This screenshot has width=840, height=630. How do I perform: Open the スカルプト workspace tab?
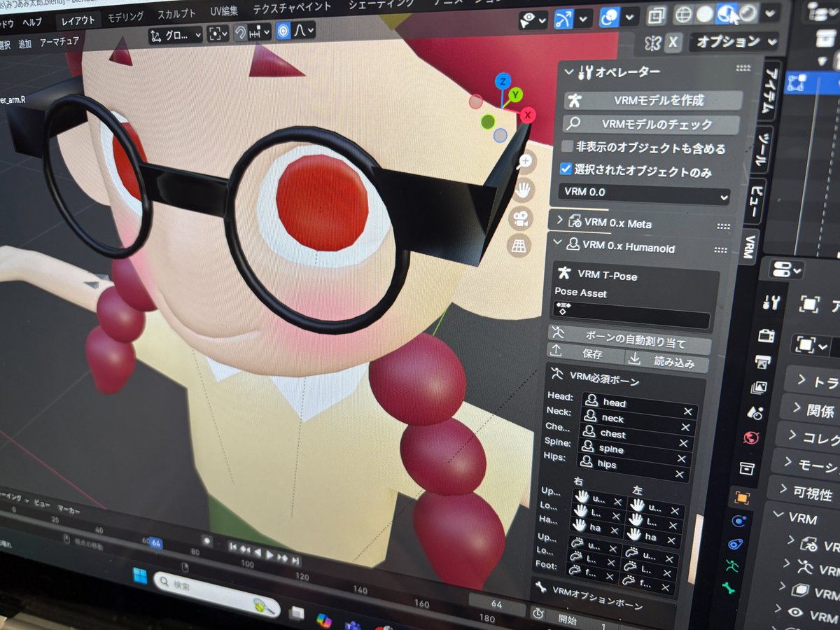tap(176, 13)
